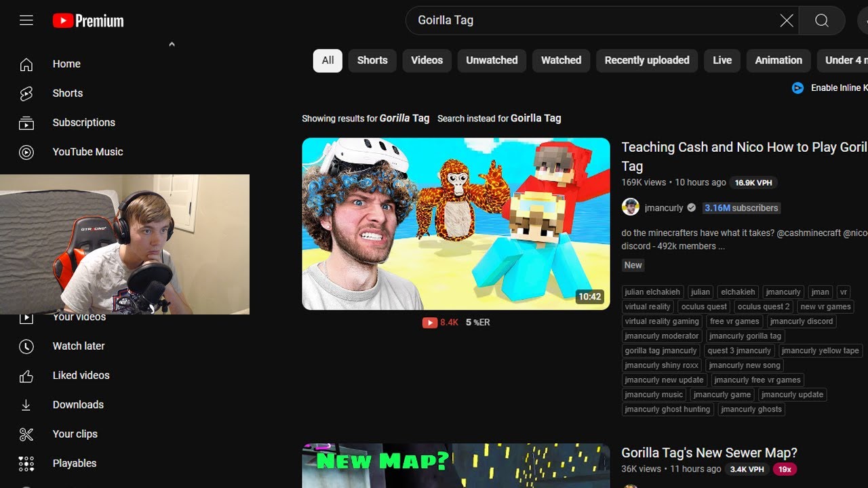Viewport: 868px width, 488px height.
Task: Select the All filter chip
Action: point(328,60)
